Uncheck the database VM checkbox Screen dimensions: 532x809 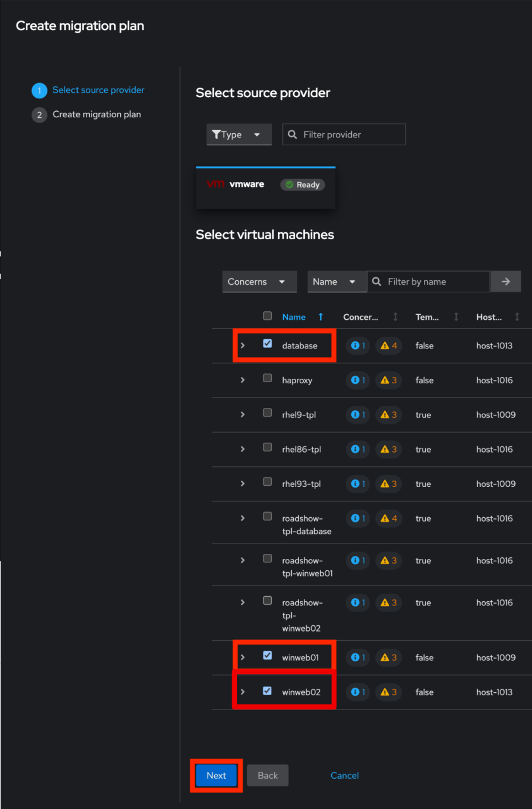(x=267, y=344)
